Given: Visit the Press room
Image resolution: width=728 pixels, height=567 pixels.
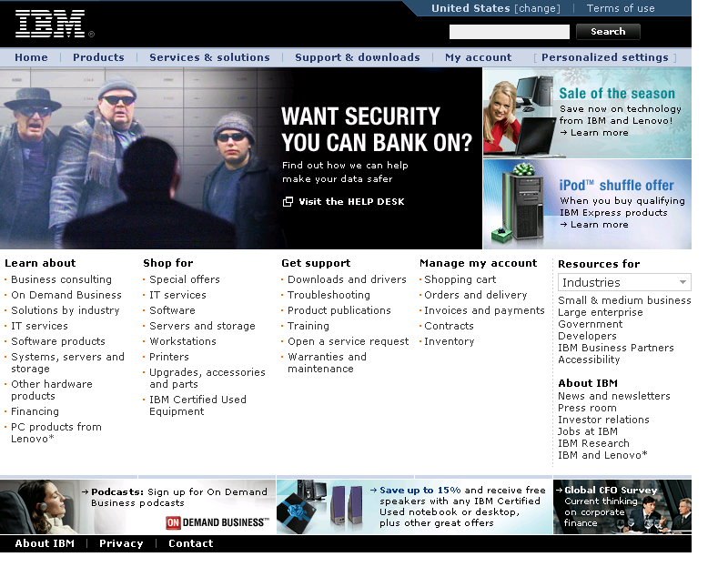Looking at the screenshot, I should pyautogui.click(x=587, y=408).
